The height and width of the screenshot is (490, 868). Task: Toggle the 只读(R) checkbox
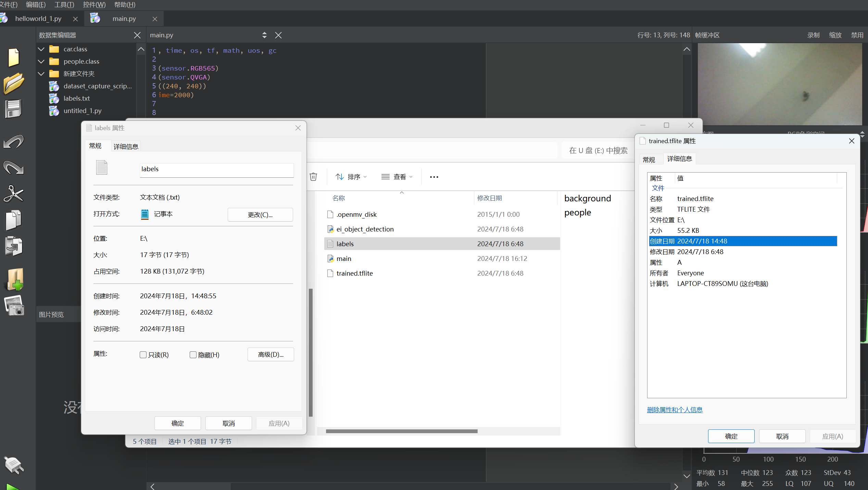(143, 355)
